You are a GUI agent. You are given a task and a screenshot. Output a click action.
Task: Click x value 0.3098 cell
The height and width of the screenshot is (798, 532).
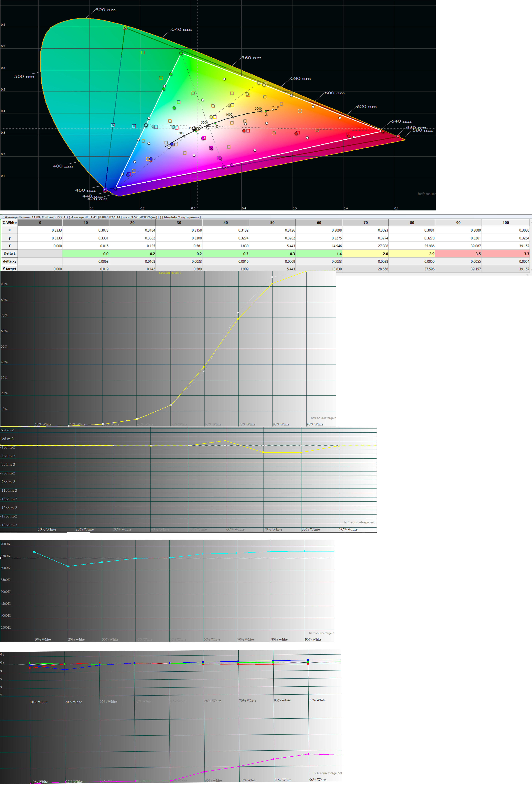[319, 230]
